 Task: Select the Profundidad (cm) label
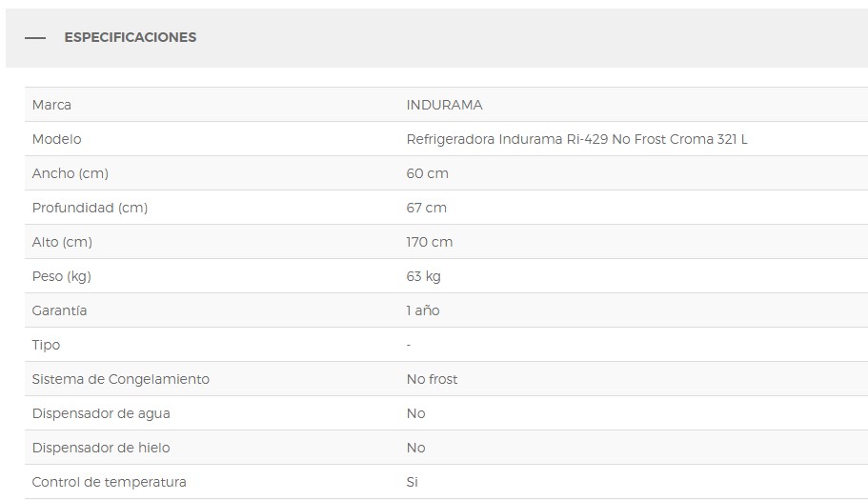(90, 208)
